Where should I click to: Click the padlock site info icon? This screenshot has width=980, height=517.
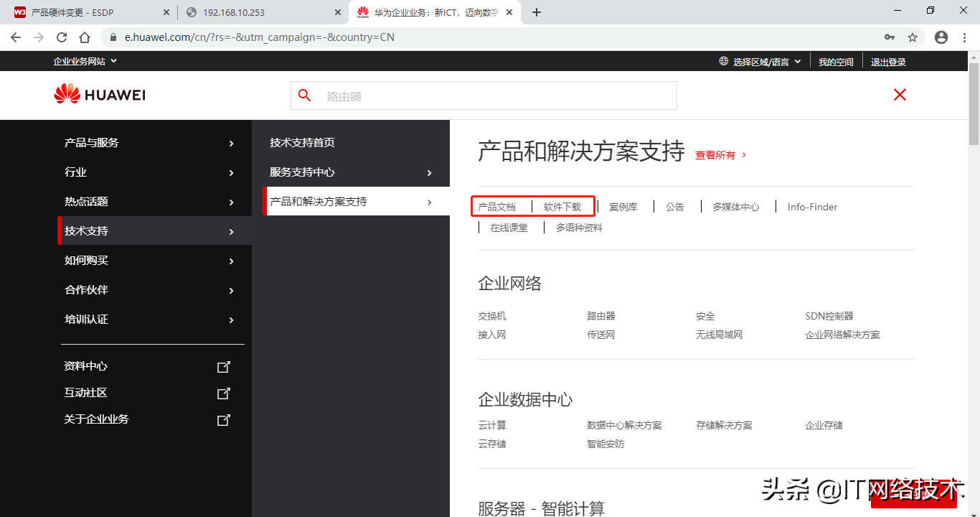[113, 37]
